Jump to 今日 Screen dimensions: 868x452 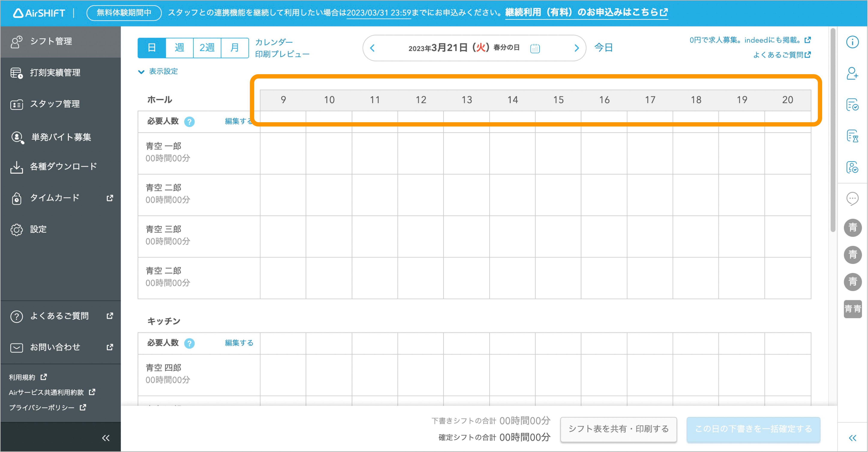click(604, 48)
